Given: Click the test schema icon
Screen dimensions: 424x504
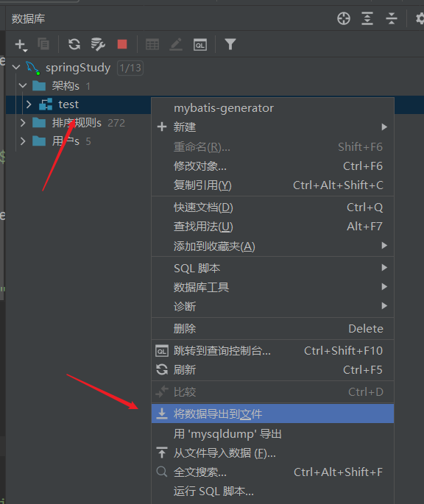Looking at the screenshot, I should (46, 104).
